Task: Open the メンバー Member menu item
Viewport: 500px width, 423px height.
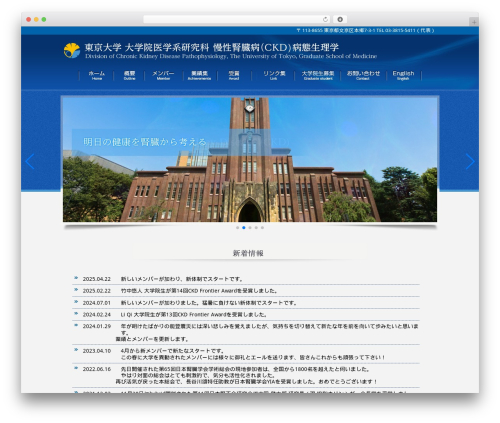Action: point(163,75)
